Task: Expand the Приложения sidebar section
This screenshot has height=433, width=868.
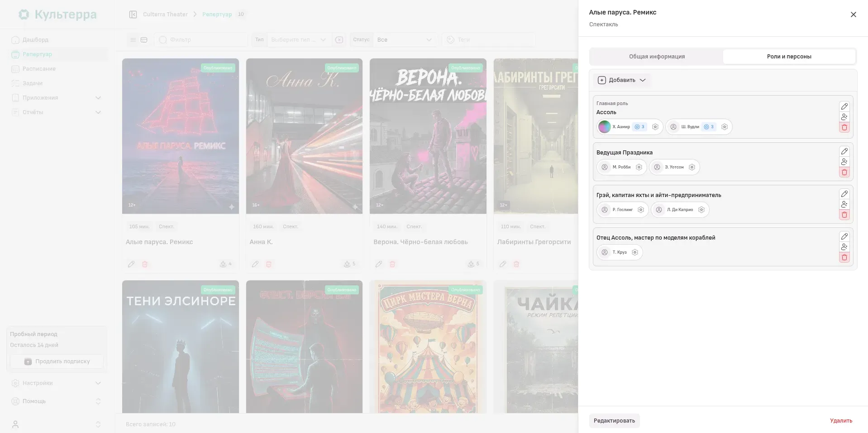Action: (57, 98)
